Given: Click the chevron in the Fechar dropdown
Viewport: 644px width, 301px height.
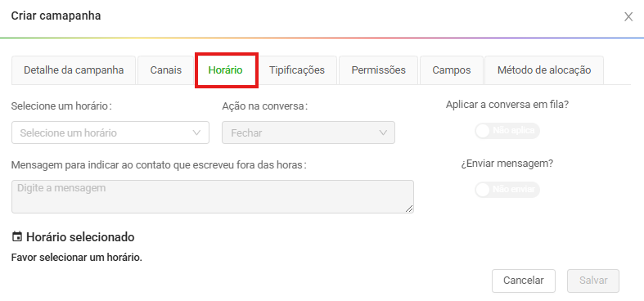Looking at the screenshot, I should click(x=383, y=133).
